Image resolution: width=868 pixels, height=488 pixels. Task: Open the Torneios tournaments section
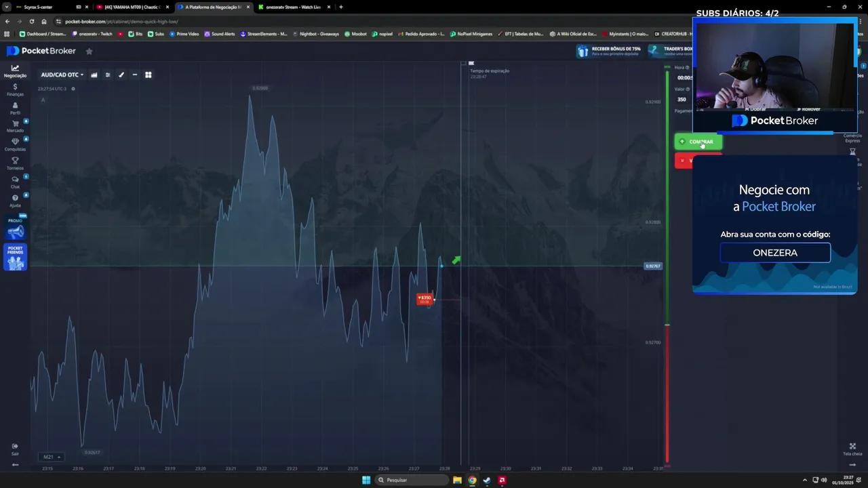[15, 163]
